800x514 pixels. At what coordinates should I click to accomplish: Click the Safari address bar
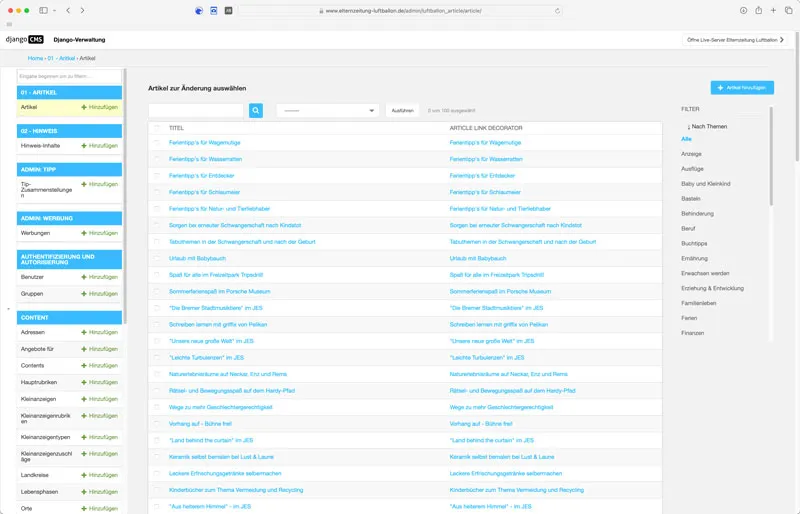[401, 11]
